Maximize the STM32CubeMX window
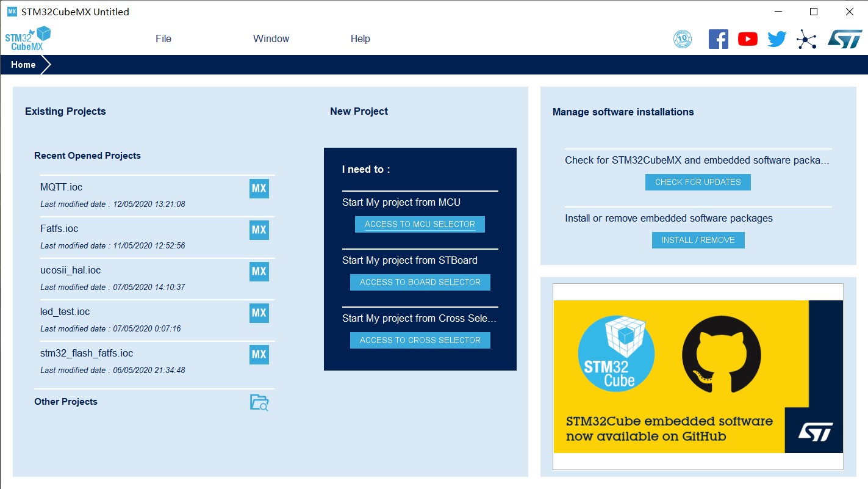The height and width of the screenshot is (489, 868). pos(813,12)
